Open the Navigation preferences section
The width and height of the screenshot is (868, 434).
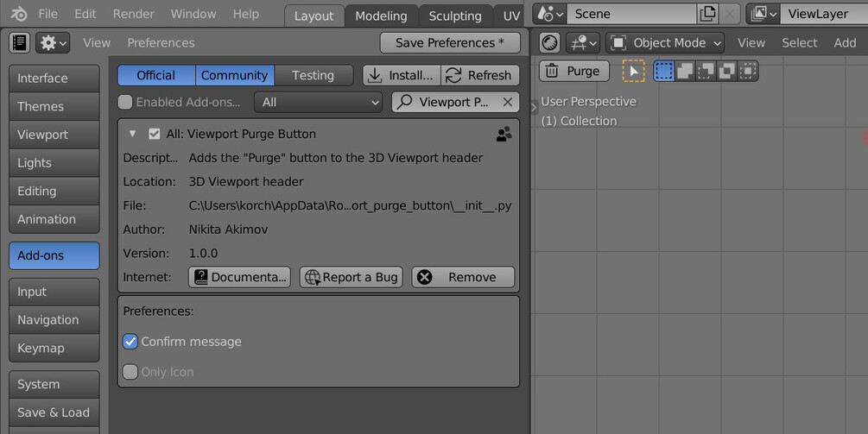pyautogui.click(x=54, y=320)
